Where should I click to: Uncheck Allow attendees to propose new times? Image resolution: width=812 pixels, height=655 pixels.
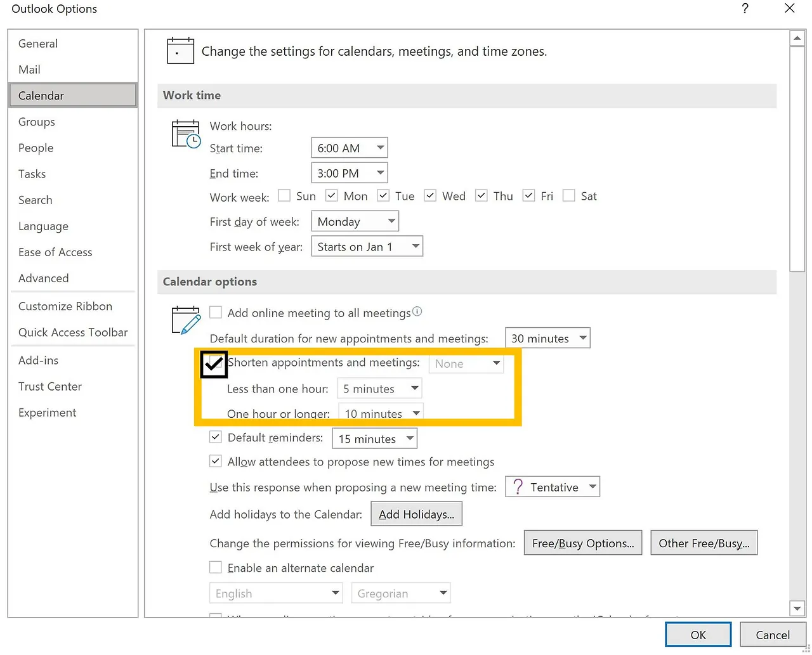(216, 461)
